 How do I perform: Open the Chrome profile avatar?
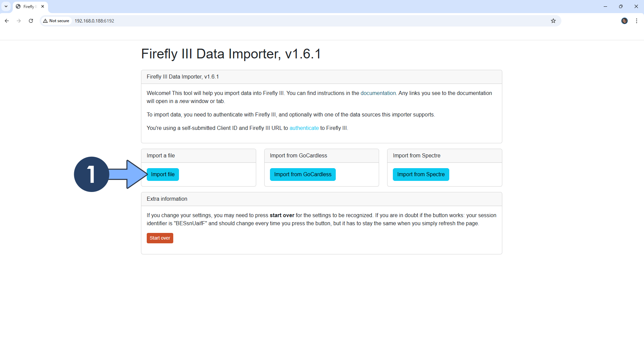tap(625, 21)
